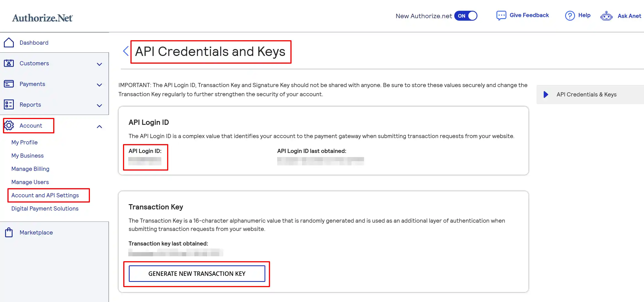
Task: Expand the Reports menu chevron
Action: [100, 106]
